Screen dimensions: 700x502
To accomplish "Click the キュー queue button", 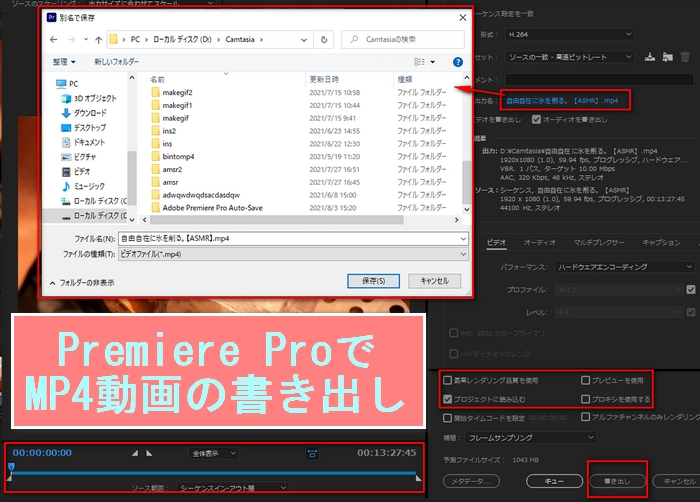I will (x=554, y=481).
